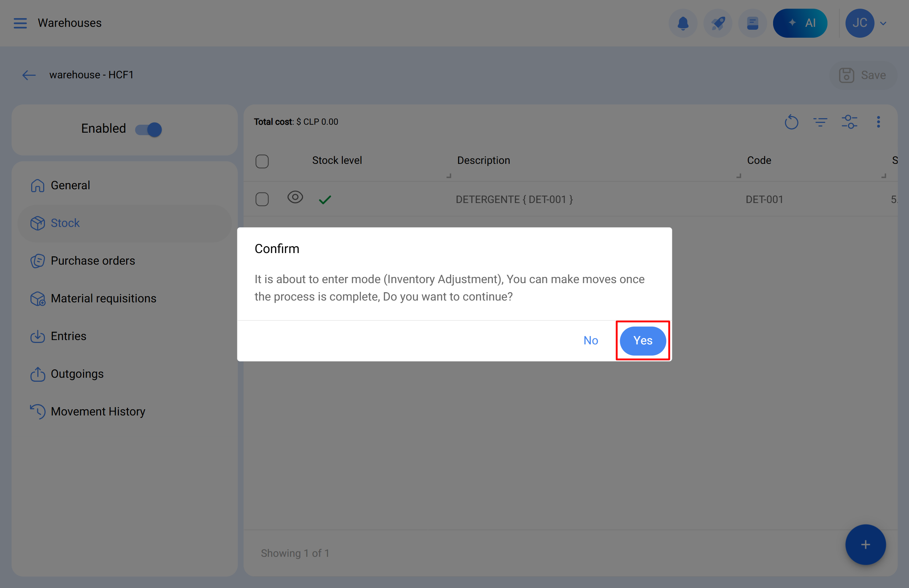Open the Purchase orders section
This screenshot has width=909, height=588.
coord(92,260)
